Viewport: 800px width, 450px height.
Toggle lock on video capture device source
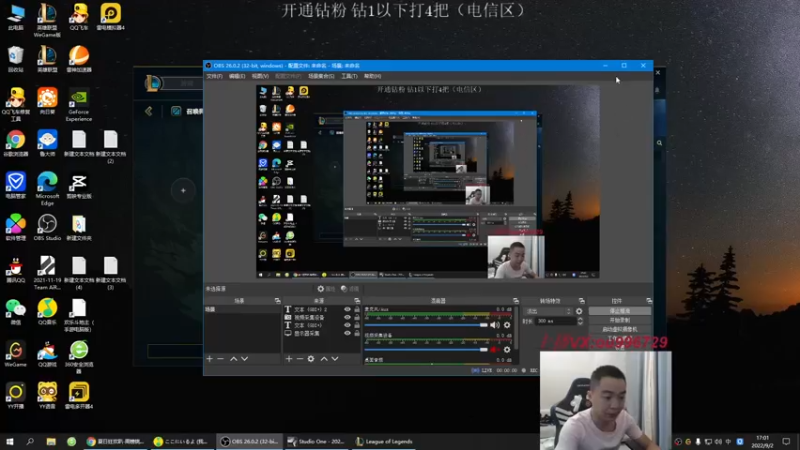tap(357, 317)
